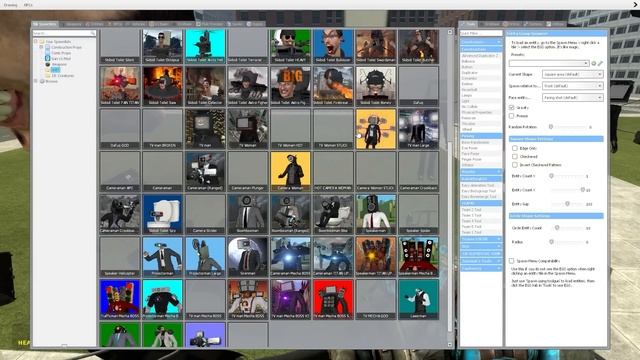Choose the cyan-background Skibidi Toilet helicopter icon

pos(205,46)
